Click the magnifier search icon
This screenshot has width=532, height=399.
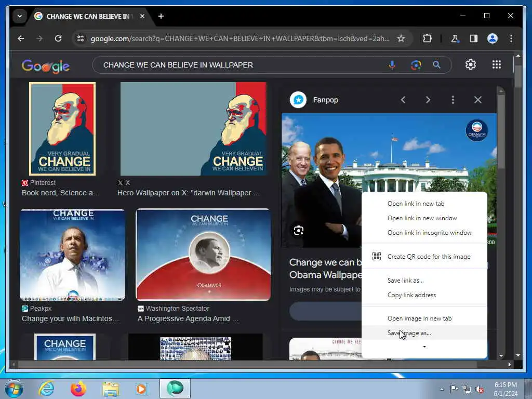pos(436,65)
